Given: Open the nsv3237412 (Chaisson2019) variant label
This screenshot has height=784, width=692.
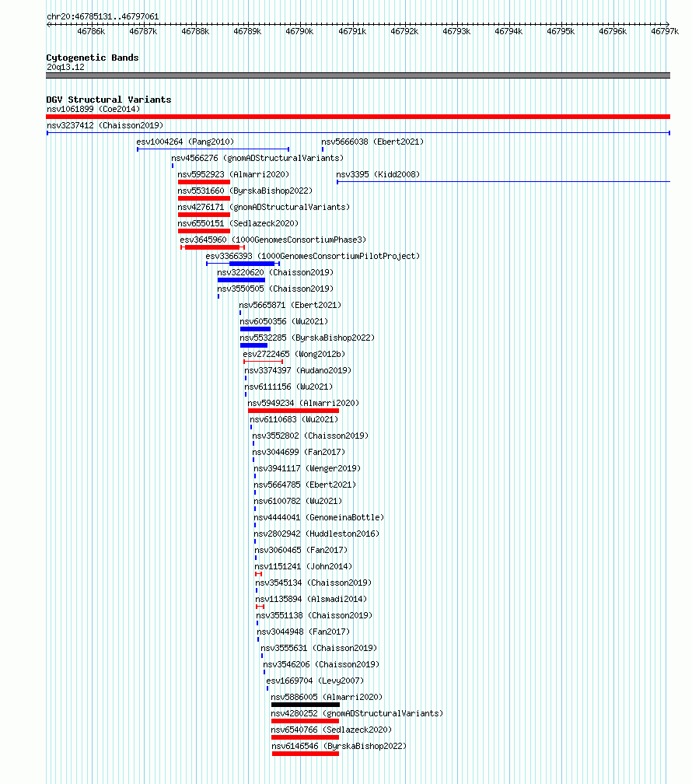Looking at the screenshot, I should 105,125.
